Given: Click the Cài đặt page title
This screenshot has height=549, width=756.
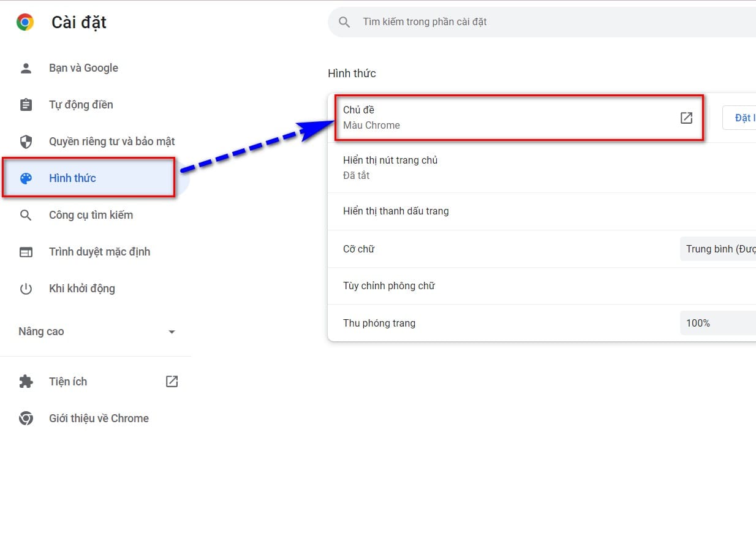Looking at the screenshot, I should [x=79, y=22].
